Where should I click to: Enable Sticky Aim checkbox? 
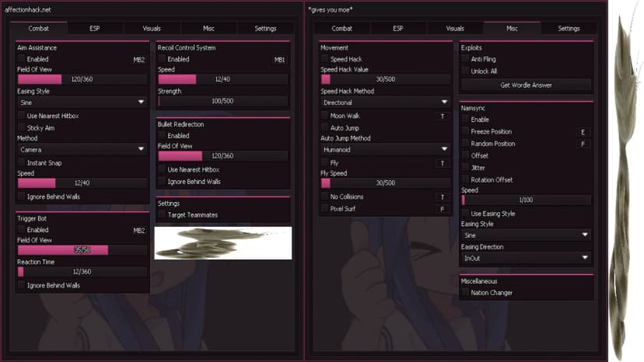click(x=21, y=127)
